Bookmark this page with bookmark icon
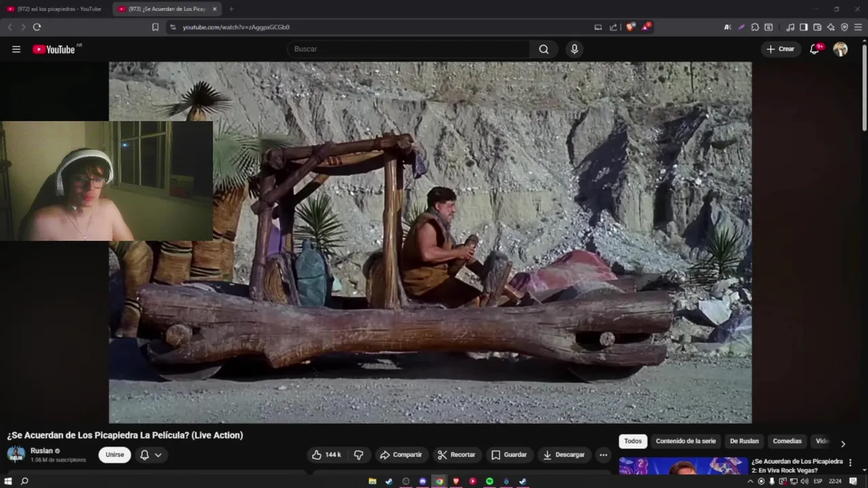Viewport: 868px width, 488px height. pyautogui.click(x=155, y=27)
